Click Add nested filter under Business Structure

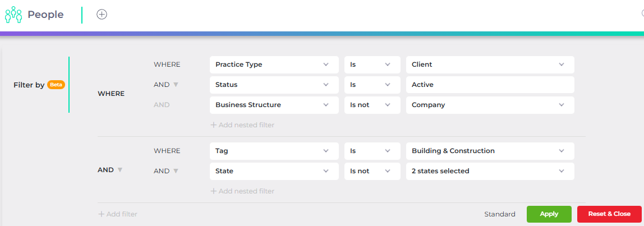pyautogui.click(x=242, y=125)
